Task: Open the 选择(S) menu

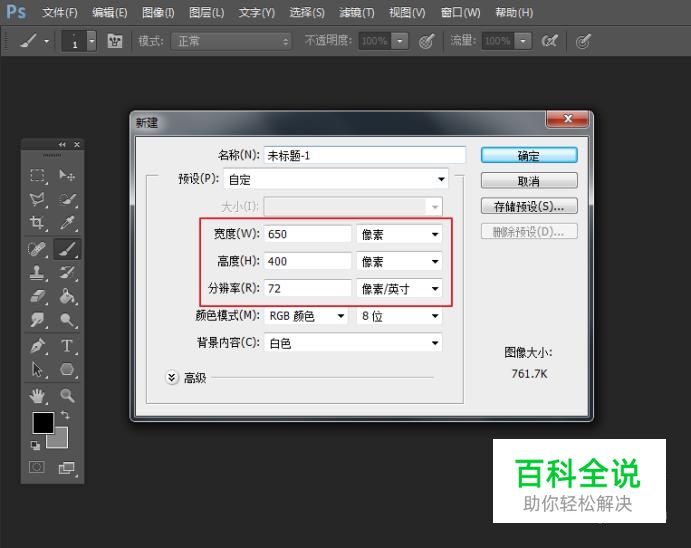Action: click(307, 12)
